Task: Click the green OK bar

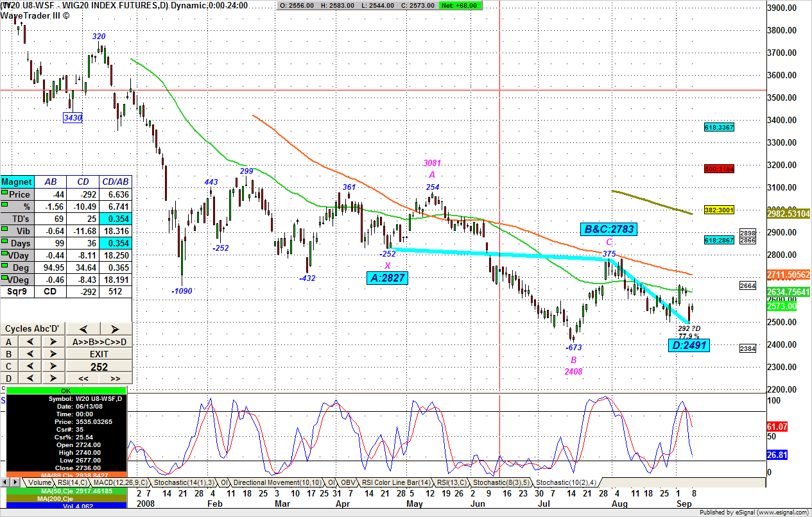Action: [x=66, y=390]
